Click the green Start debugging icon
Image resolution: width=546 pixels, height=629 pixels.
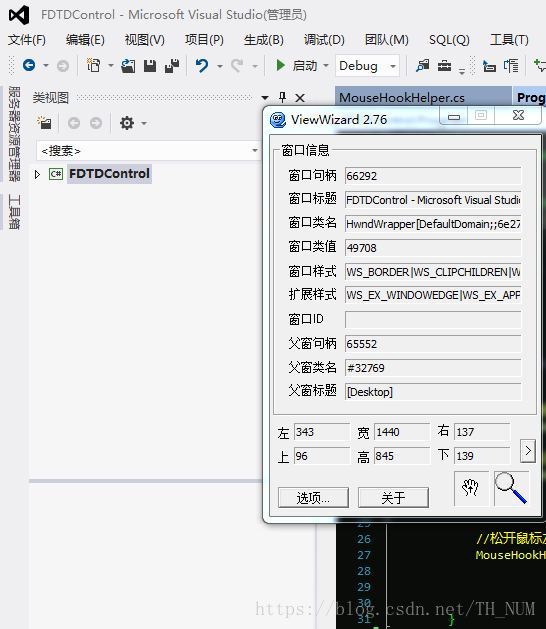pos(280,65)
